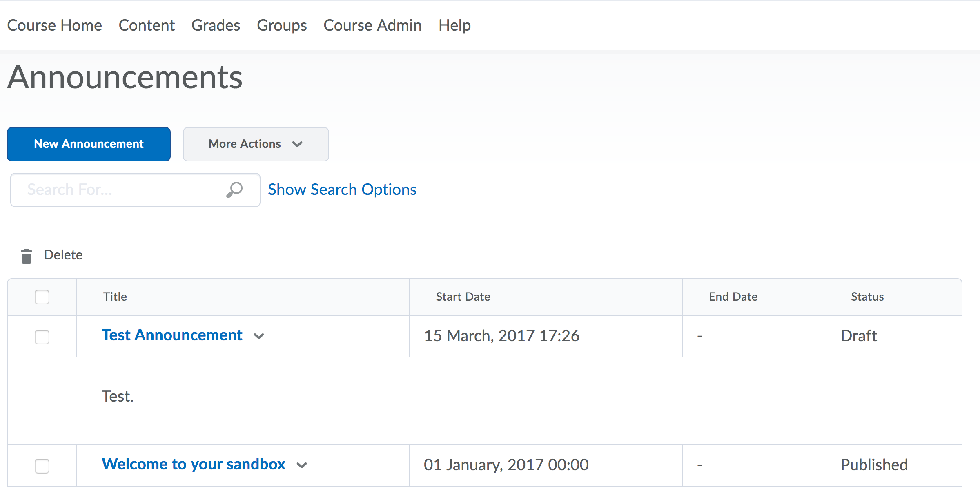Open the Test Announcement title link
The width and height of the screenshot is (980, 487).
coord(172,335)
